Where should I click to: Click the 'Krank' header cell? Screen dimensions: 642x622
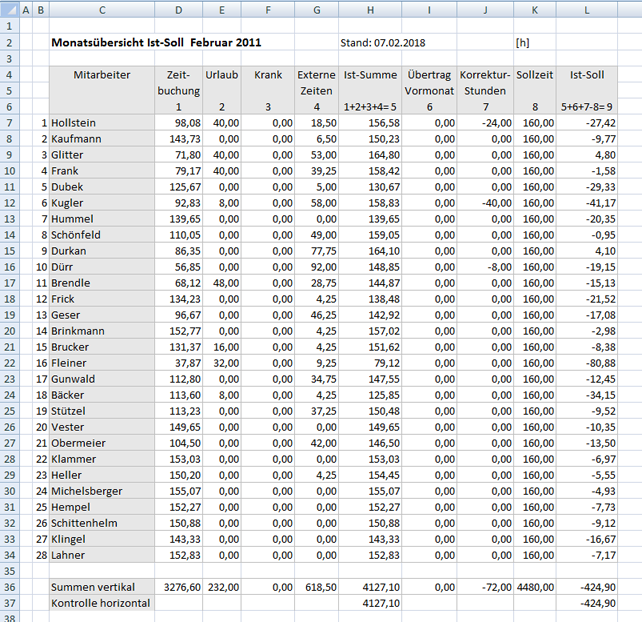pos(268,75)
